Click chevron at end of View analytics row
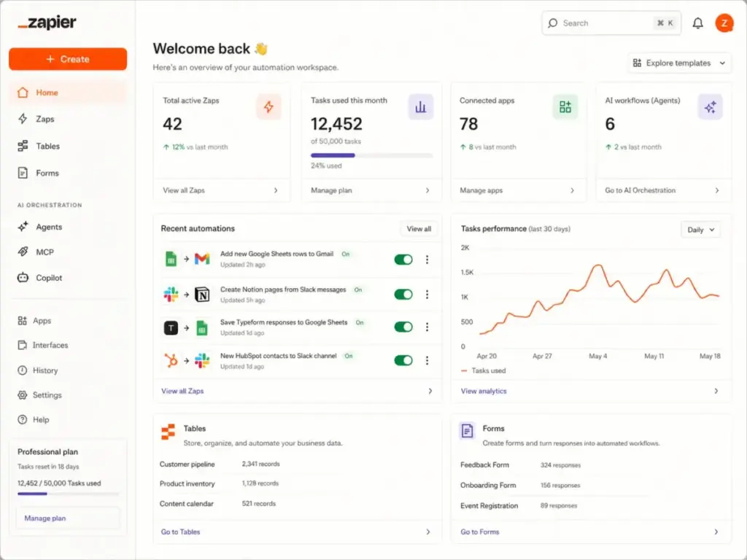The height and width of the screenshot is (560, 747). point(716,391)
